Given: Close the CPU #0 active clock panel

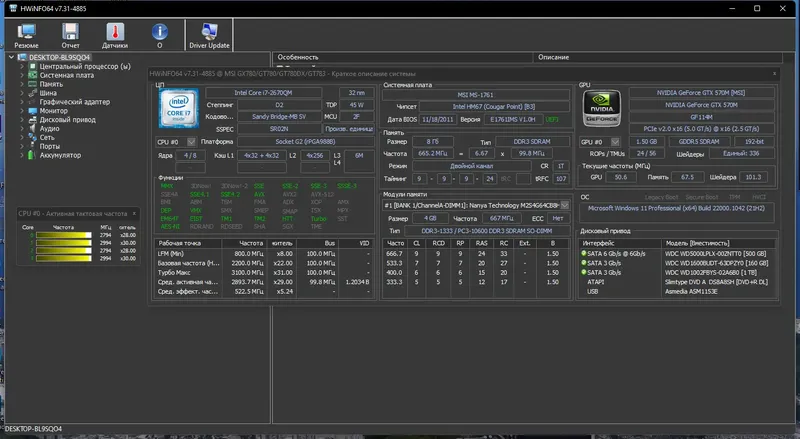Looking at the screenshot, I should pyautogui.click(x=134, y=213).
